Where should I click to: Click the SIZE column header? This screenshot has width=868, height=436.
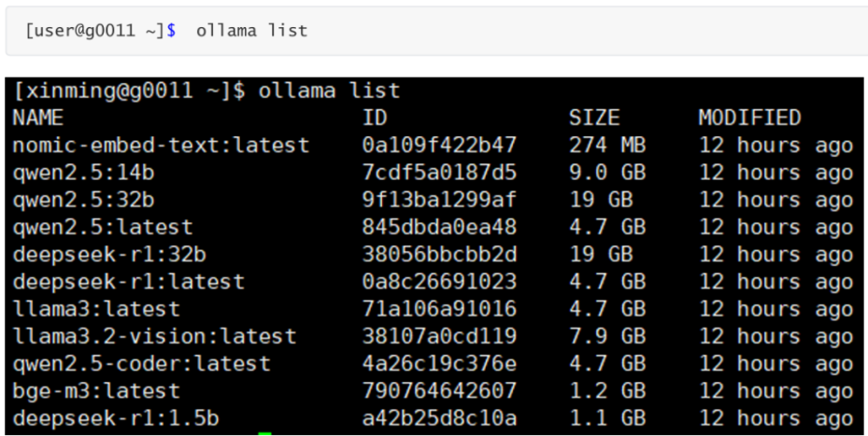(x=594, y=118)
